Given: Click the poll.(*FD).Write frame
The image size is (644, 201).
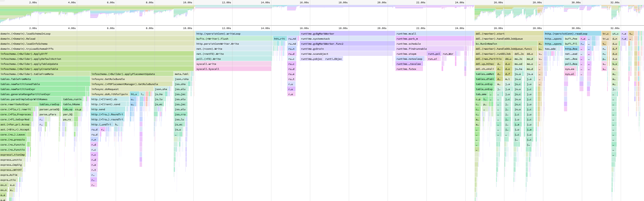Looking at the screenshot, I should click(x=234, y=59).
